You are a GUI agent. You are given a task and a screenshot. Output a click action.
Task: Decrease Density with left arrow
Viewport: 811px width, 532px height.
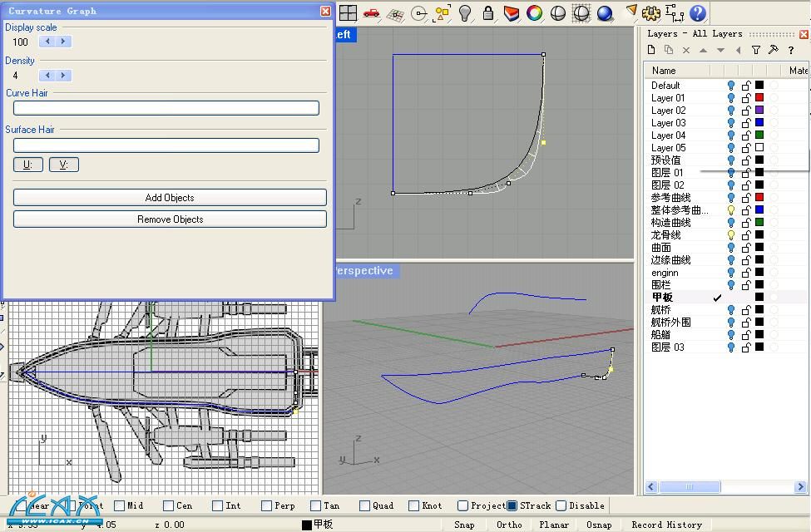47,76
